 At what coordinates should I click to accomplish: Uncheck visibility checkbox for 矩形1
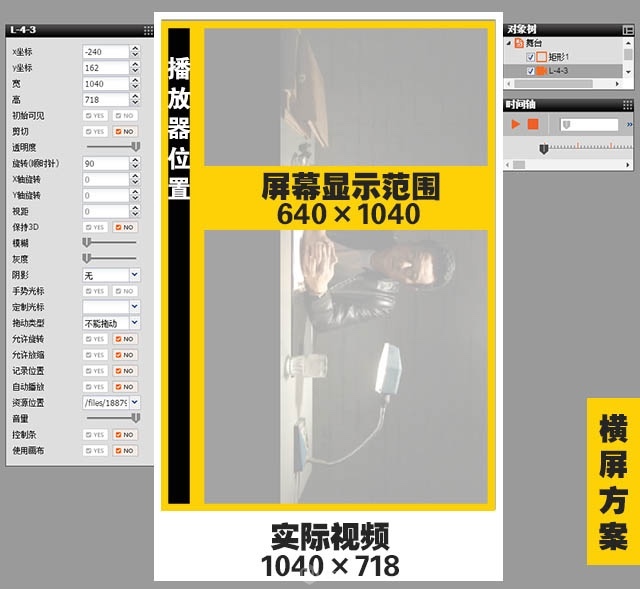click(x=531, y=58)
